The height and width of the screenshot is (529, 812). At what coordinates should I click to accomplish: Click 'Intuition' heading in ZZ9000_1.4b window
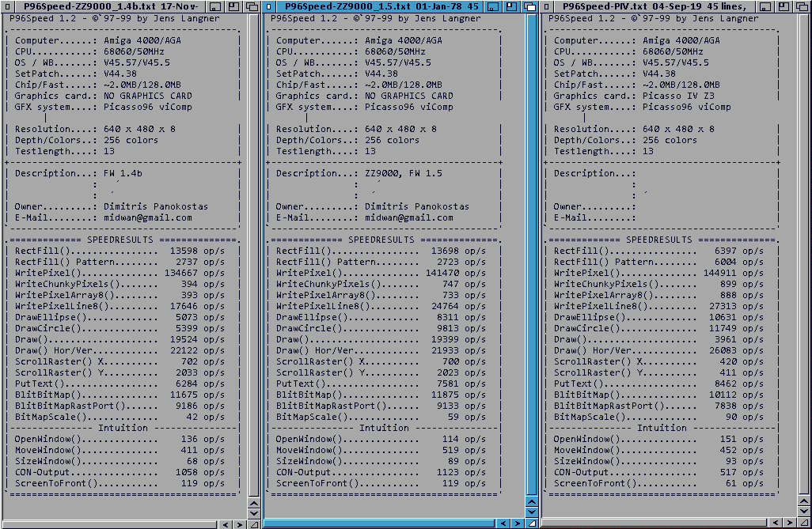click(123, 428)
